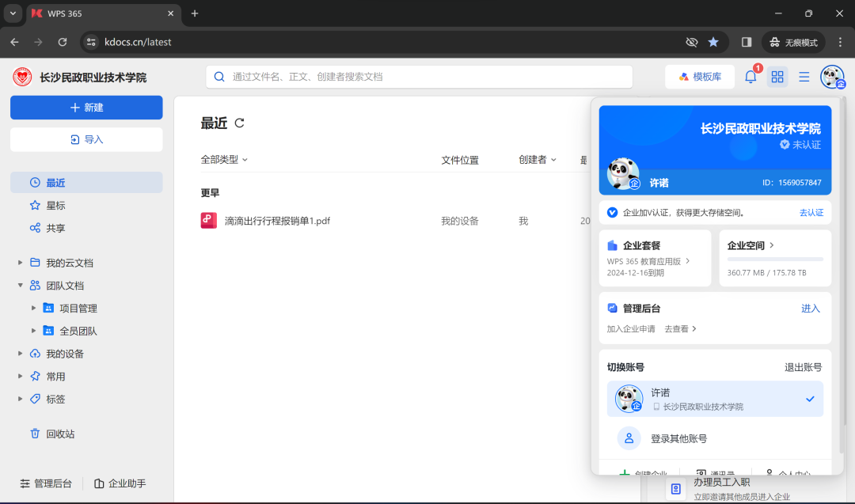Screen dimensions: 855x504
Task: Click 无痕模式 incognito indicator
Action: [793, 42]
